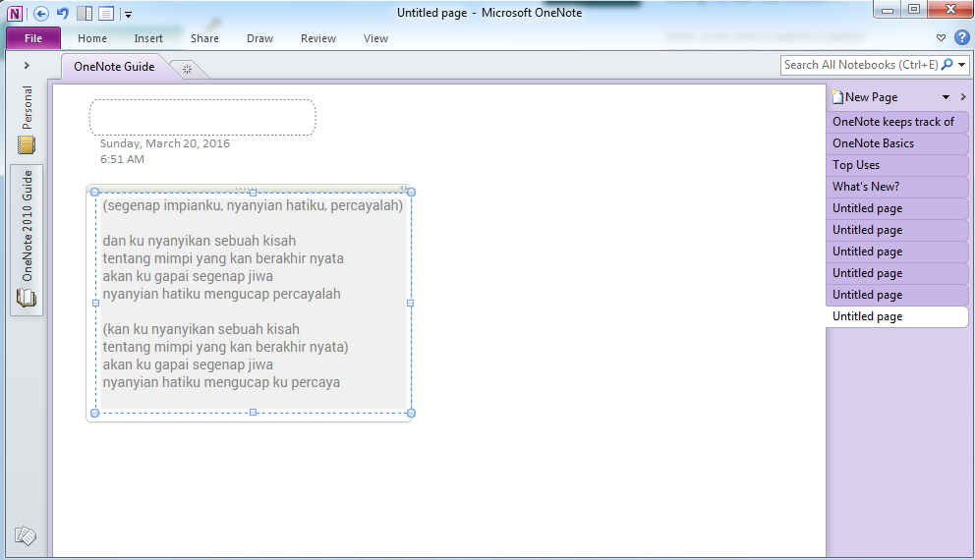This screenshot has width=975, height=560.
Task: Click the line 'nyanyian hatiku mengucap percayalah'
Action: tap(221, 294)
